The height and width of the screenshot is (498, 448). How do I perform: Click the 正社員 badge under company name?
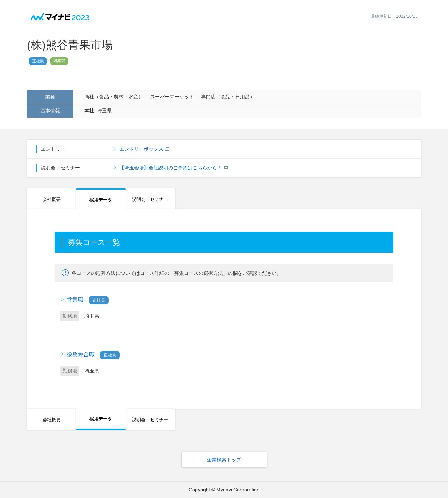[x=38, y=61]
